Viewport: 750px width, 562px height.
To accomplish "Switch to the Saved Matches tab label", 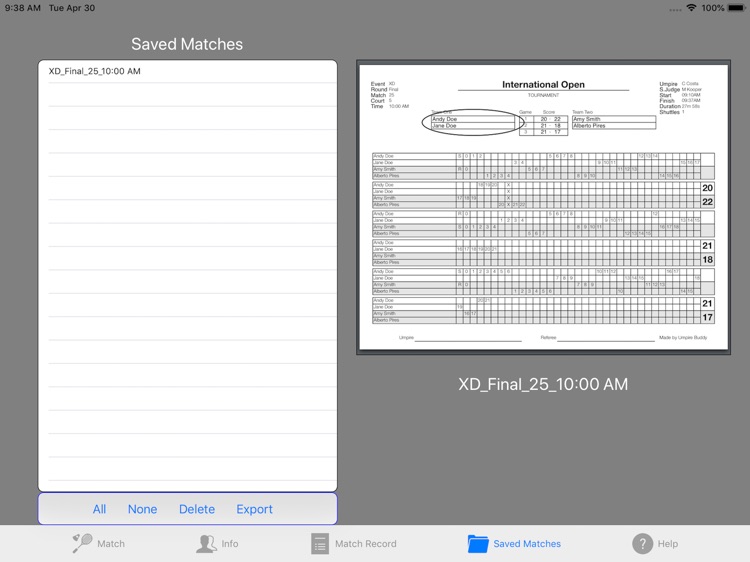I will click(527, 544).
